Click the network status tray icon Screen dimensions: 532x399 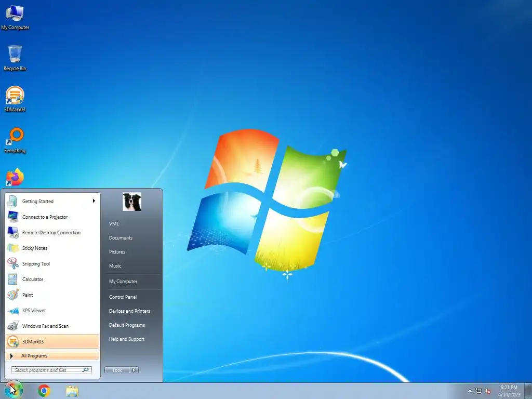click(x=478, y=391)
